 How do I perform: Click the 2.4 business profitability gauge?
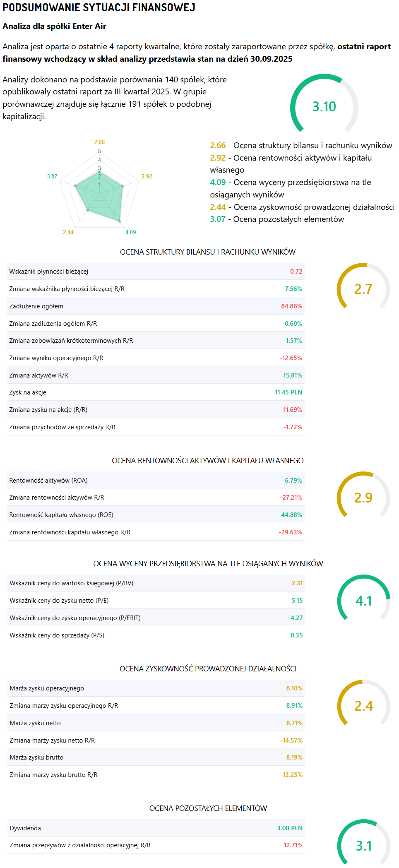pyautogui.click(x=363, y=706)
